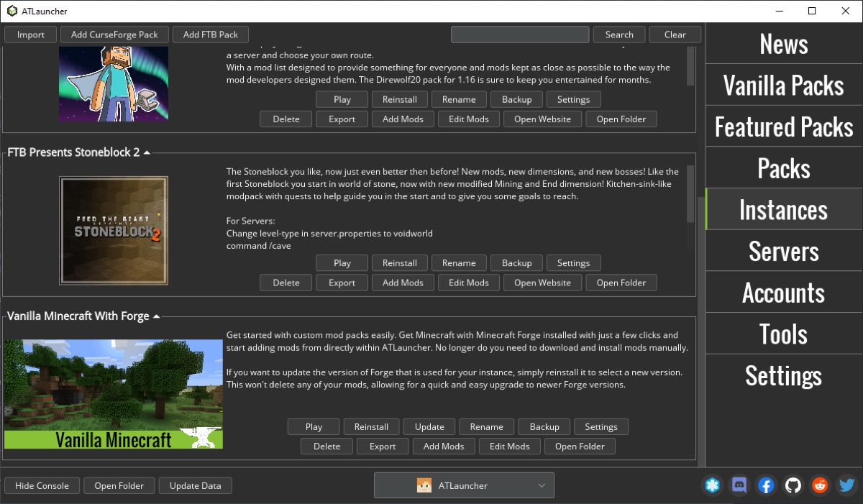Delete Vanilla Minecraft With Forge instance
The image size is (863, 504).
click(x=327, y=446)
